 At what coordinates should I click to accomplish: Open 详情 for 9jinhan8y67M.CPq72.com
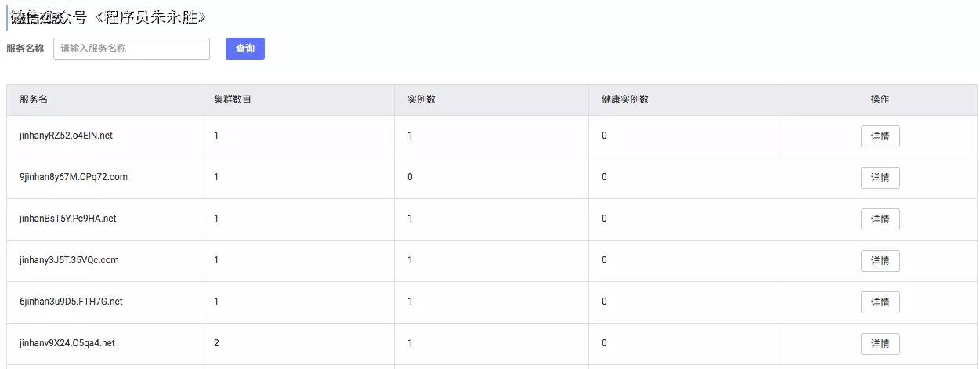880,177
